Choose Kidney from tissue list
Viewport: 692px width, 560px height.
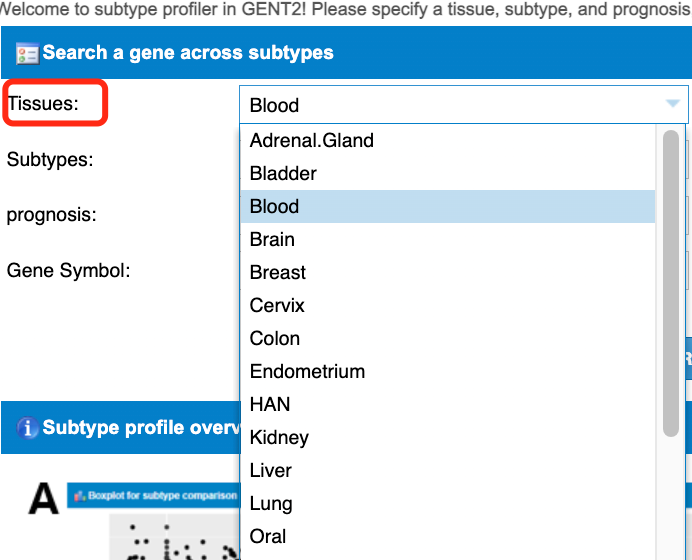click(x=279, y=437)
